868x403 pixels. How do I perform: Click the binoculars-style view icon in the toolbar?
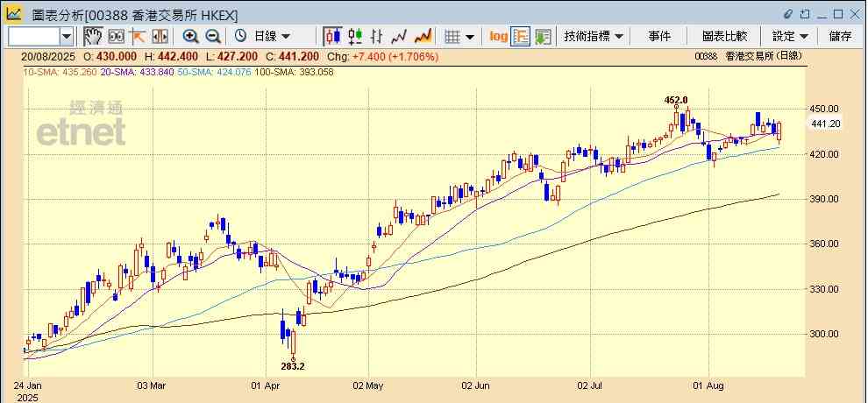point(117,37)
